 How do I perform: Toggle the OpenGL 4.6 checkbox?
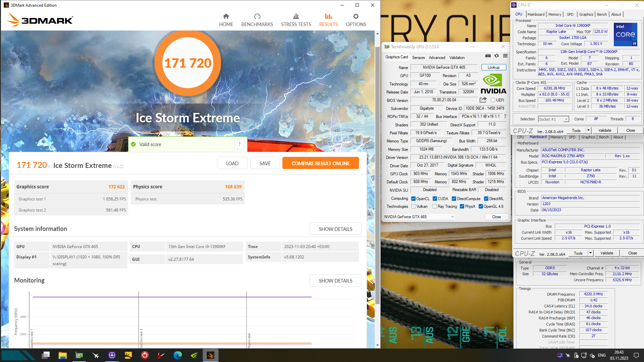point(481,206)
